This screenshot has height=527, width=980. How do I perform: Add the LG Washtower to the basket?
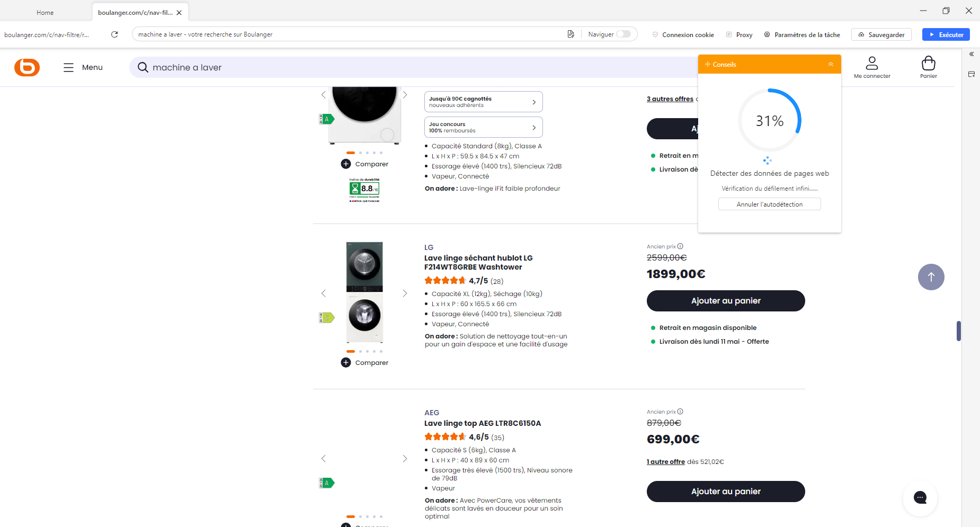click(726, 301)
